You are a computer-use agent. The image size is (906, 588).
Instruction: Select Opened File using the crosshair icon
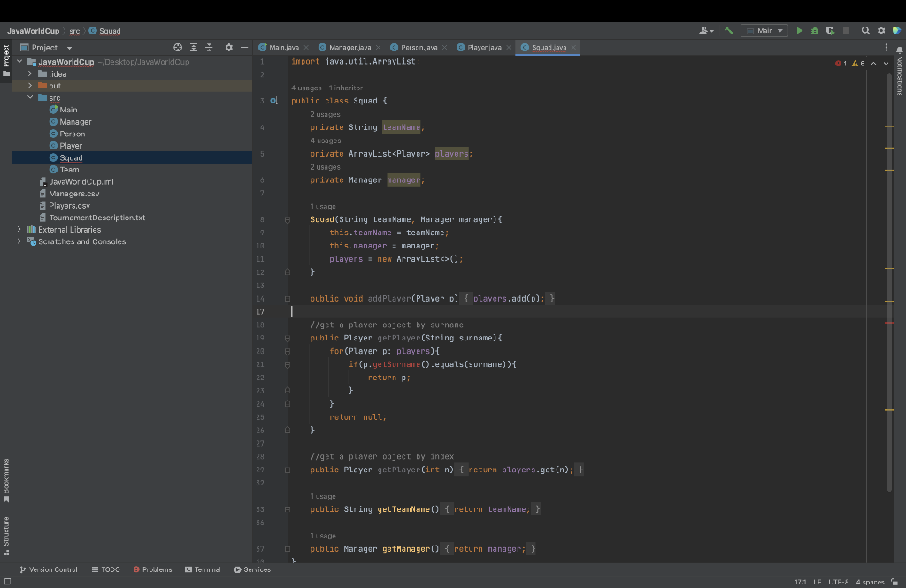[x=178, y=47]
